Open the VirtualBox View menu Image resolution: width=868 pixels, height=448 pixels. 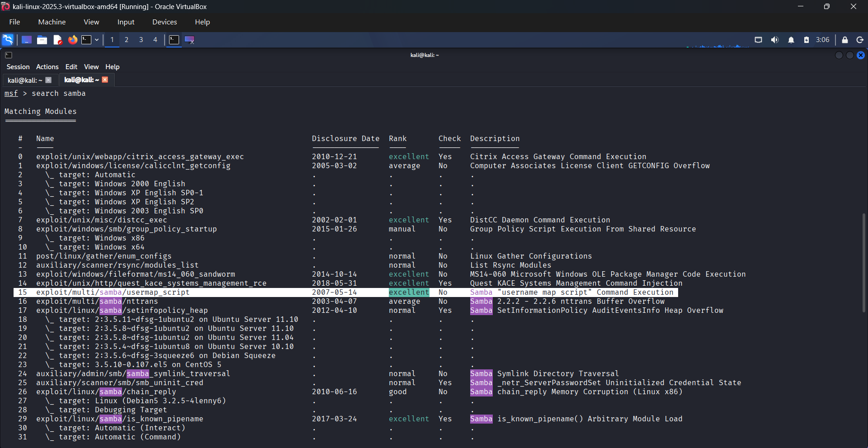[x=91, y=22]
